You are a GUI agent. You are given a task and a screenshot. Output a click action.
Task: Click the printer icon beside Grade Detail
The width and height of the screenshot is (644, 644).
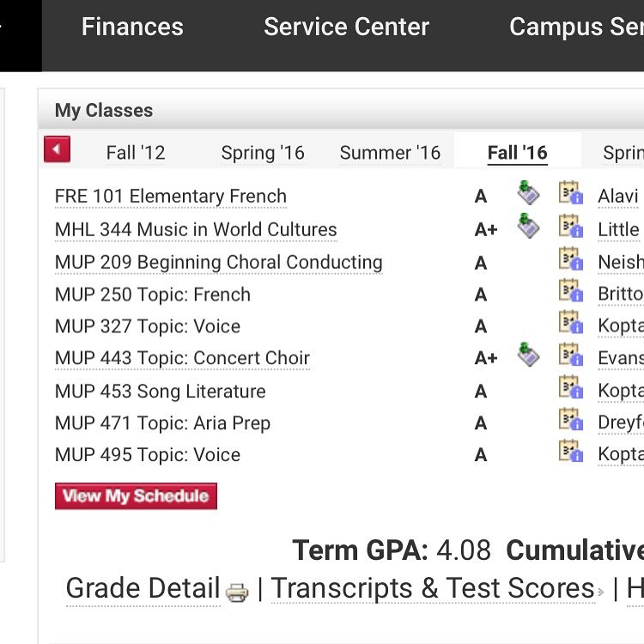point(237,592)
